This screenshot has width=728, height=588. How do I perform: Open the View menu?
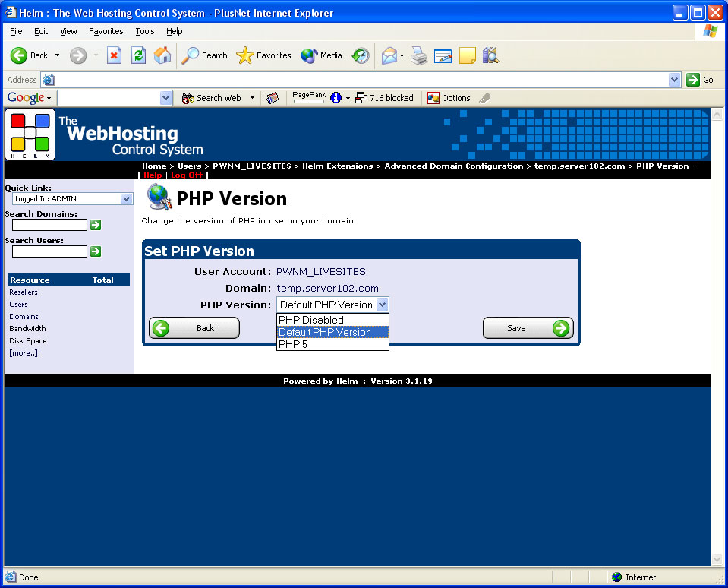tap(68, 31)
